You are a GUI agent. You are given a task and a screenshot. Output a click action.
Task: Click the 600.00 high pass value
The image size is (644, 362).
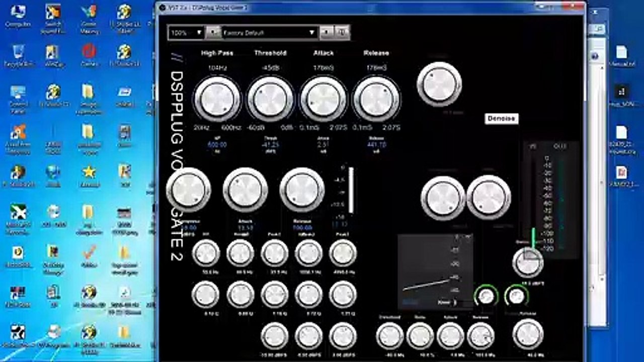tap(217, 145)
